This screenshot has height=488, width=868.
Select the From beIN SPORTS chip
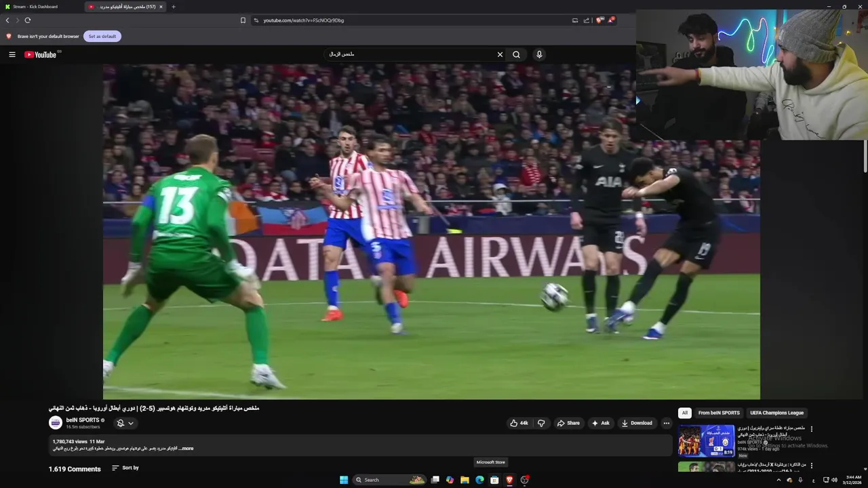pyautogui.click(x=719, y=413)
